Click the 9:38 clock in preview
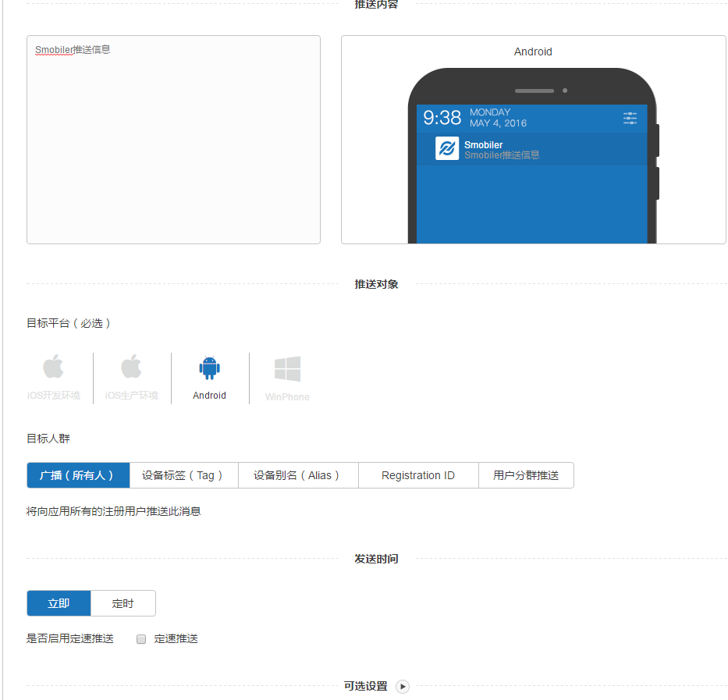This screenshot has width=728, height=700. click(x=442, y=118)
